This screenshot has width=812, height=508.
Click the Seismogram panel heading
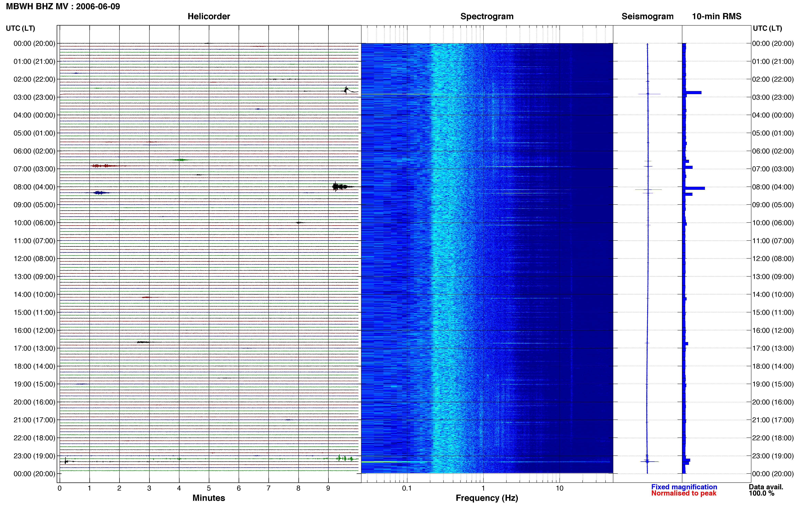pyautogui.click(x=647, y=16)
